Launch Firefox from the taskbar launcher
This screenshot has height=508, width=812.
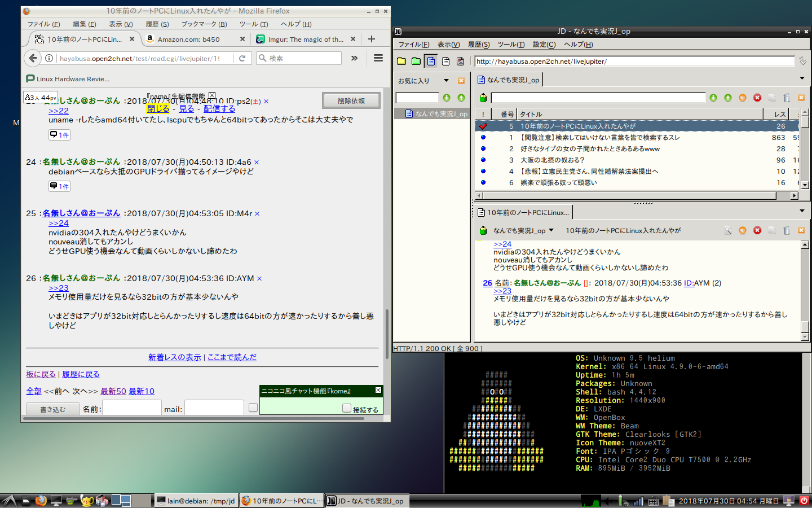[x=41, y=500]
